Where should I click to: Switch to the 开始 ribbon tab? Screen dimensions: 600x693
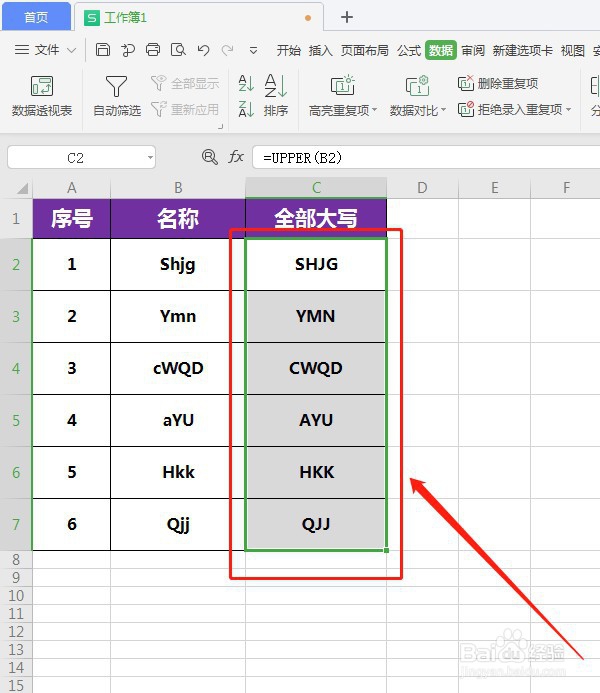tap(289, 50)
